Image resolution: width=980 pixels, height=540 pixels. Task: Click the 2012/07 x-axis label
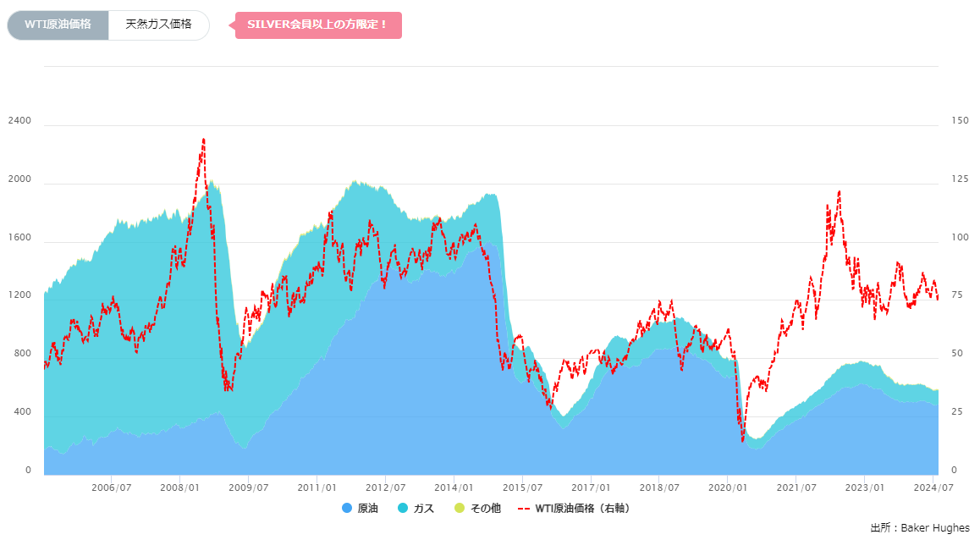(x=386, y=488)
